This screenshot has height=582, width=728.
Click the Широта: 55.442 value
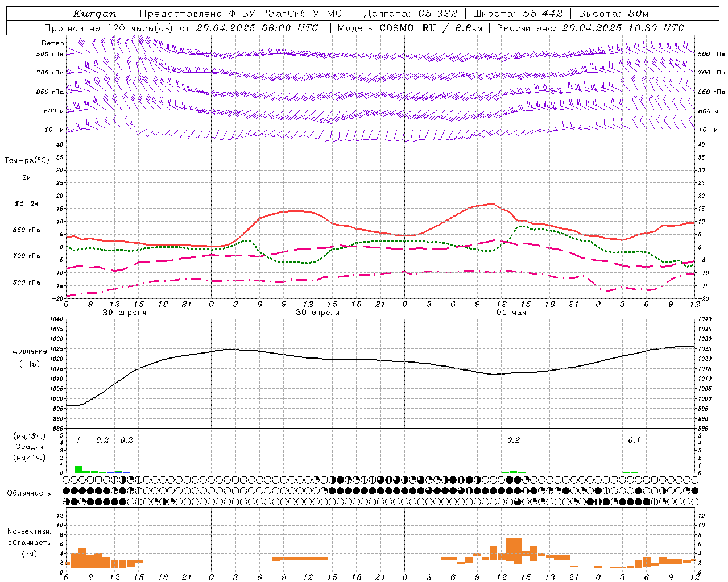[x=518, y=14]
